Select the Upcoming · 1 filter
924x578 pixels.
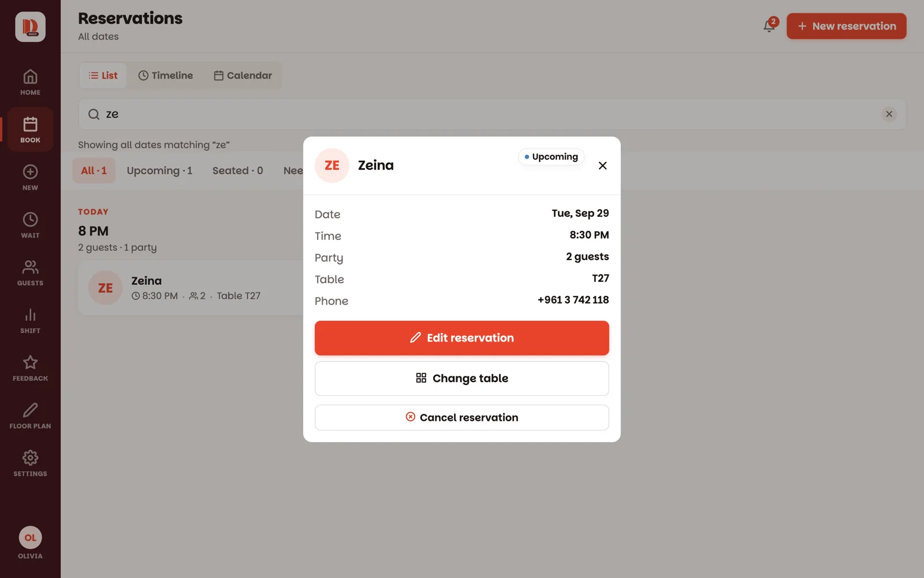[159, 171]
